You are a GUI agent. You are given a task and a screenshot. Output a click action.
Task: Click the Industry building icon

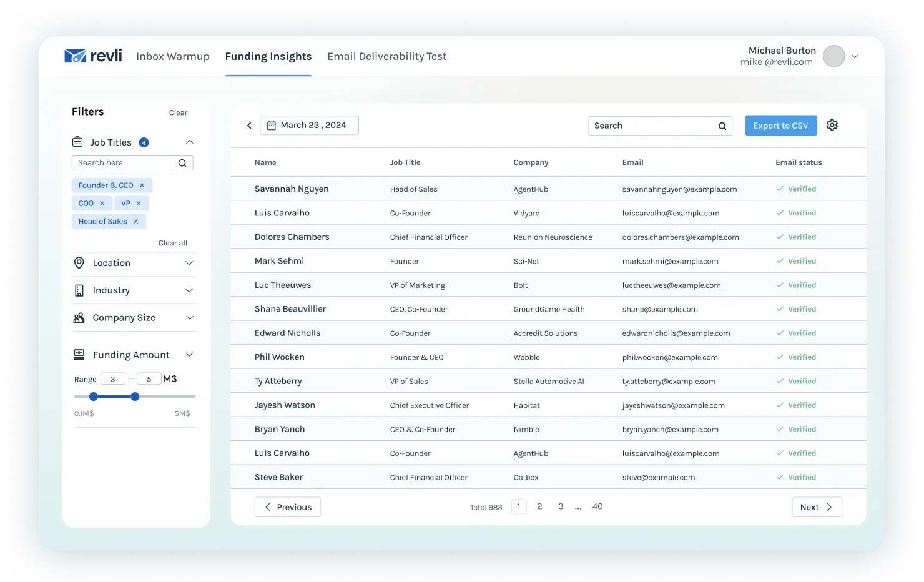[79, 290]
